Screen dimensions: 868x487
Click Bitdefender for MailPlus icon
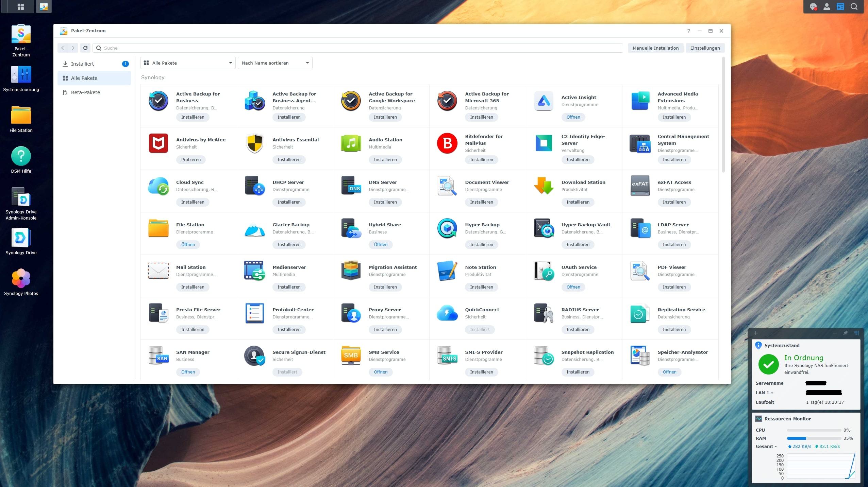tap(447, 143)
